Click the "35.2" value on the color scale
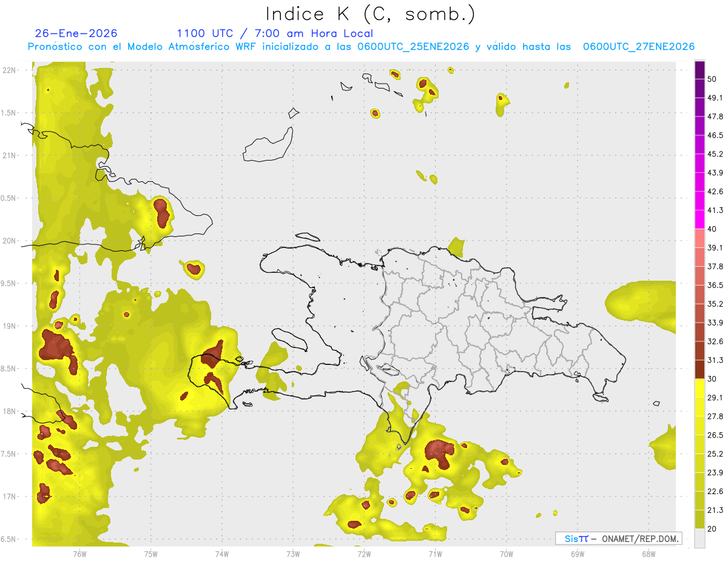Image resolution: width=728 pixels, height=562 pixels. 715,304
